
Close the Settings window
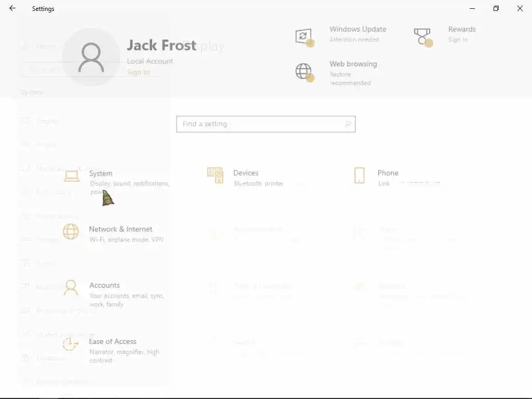click(520, 8)
